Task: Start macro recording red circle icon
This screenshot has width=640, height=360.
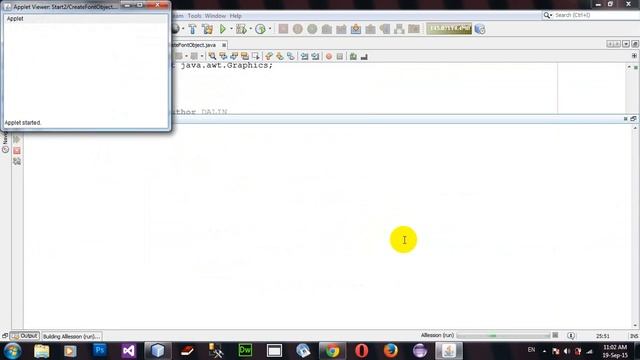Action: point(329,56)
